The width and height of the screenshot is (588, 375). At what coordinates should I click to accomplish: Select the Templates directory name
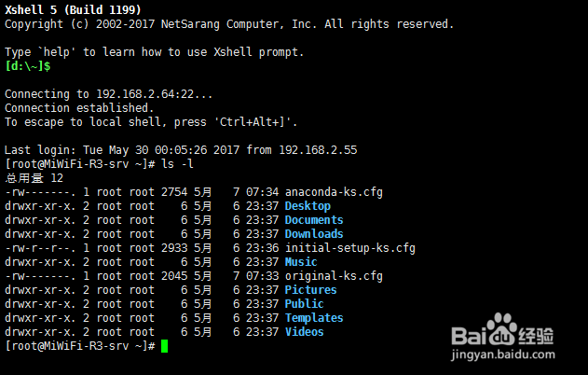314,318
